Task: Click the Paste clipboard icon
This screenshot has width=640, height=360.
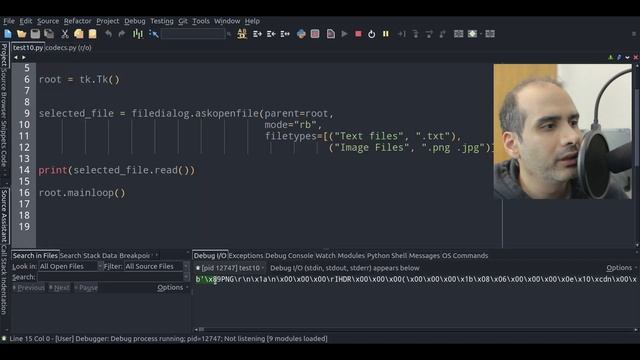Action: point(92,34)
